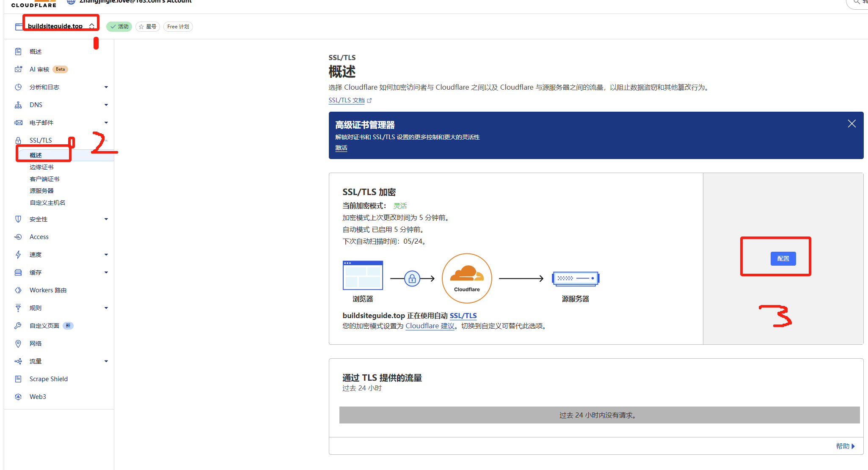Image resolution: width=868 pixels, height=470 pixels.
Task: Click the Web3 icon in sidebar
Action: point(18,397)
